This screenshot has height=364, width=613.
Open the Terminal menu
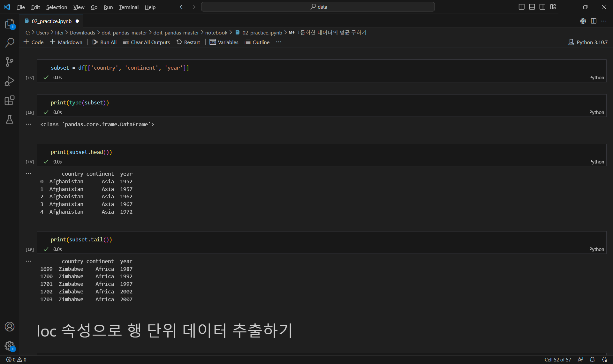(x=129, y=7)
